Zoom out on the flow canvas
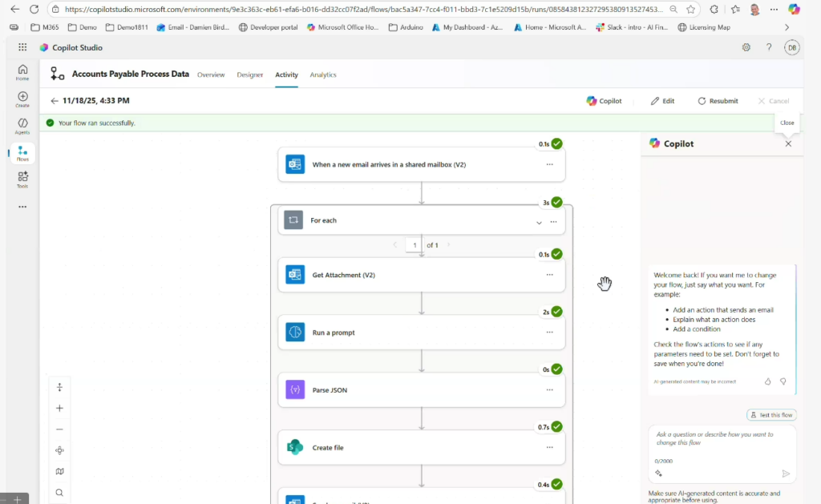The width and height of the screenshot is (821, 504). (59, 429)
